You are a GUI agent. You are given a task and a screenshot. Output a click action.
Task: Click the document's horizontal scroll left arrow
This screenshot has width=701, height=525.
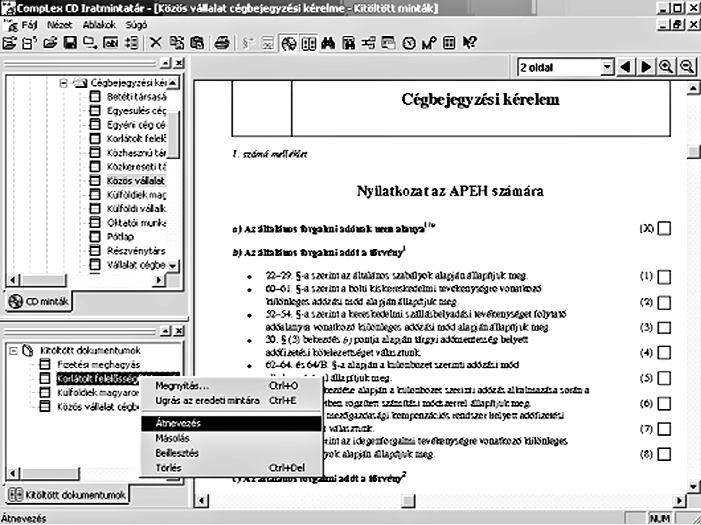pyautogui.click(x=202, y=500)
